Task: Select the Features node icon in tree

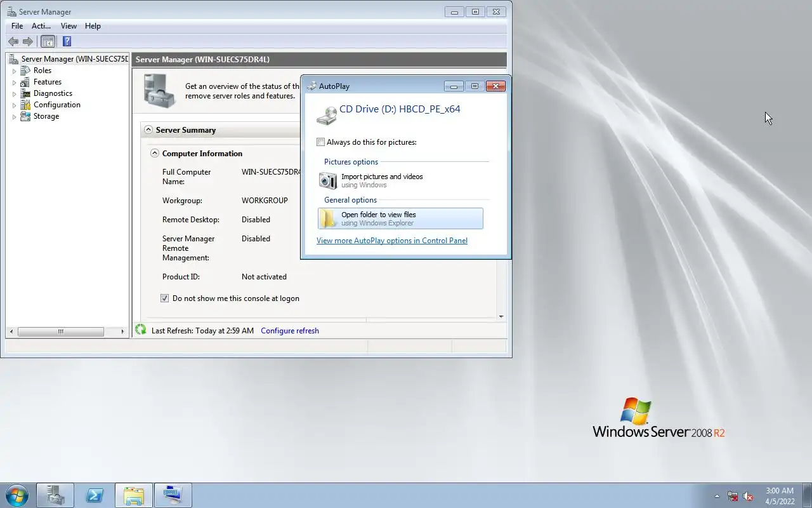Action: pyautogui.click(x=25, y=82)
